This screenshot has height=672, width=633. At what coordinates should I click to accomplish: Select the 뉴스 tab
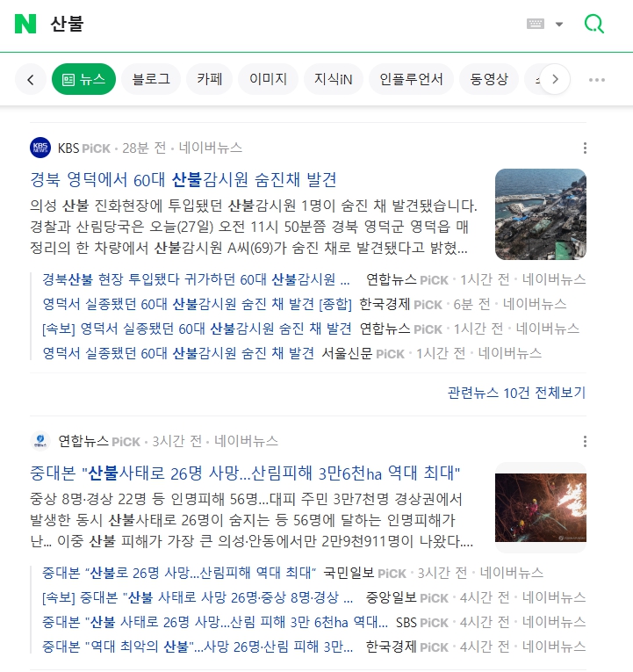(x=84, y=79)
